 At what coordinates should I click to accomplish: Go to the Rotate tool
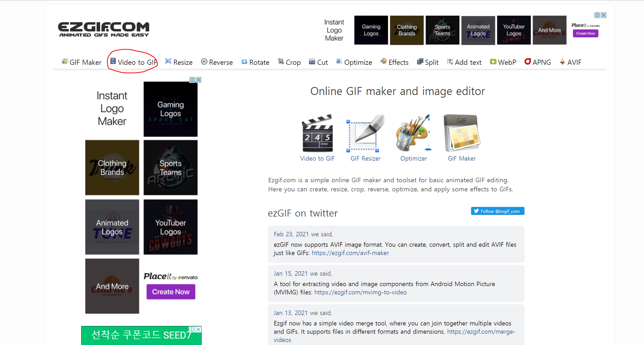[255, 62]
